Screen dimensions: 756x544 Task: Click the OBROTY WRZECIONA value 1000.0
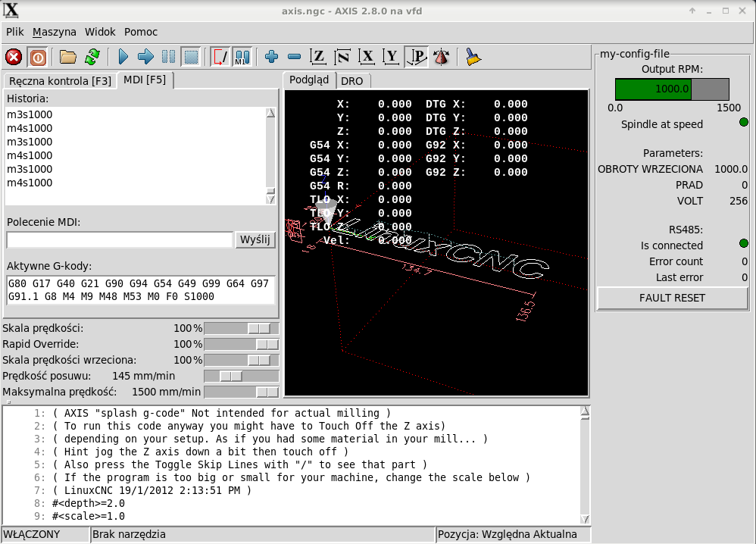731,169
